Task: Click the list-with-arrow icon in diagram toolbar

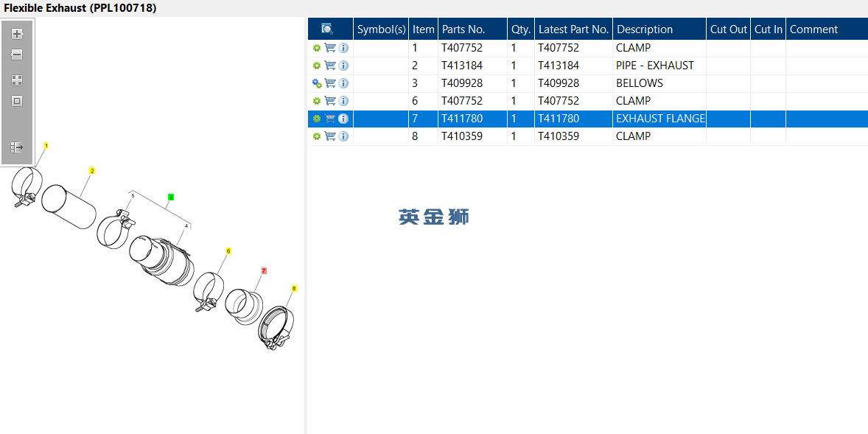Action: point(17,147)
